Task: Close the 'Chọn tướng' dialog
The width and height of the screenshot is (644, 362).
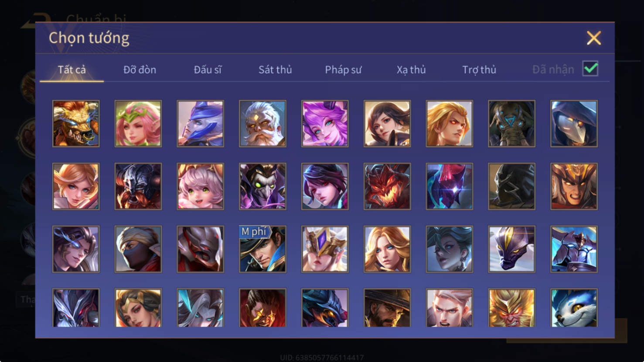Action: (594, 38)
